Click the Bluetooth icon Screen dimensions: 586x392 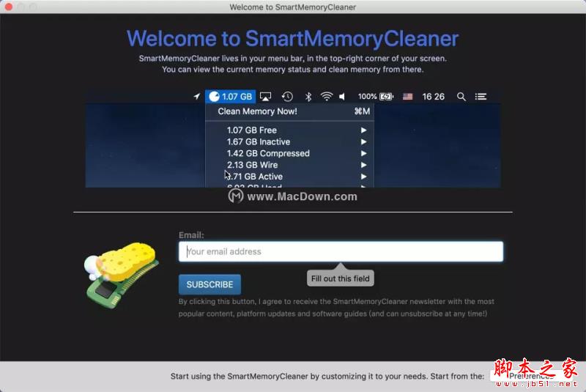(x=308, y=97)
